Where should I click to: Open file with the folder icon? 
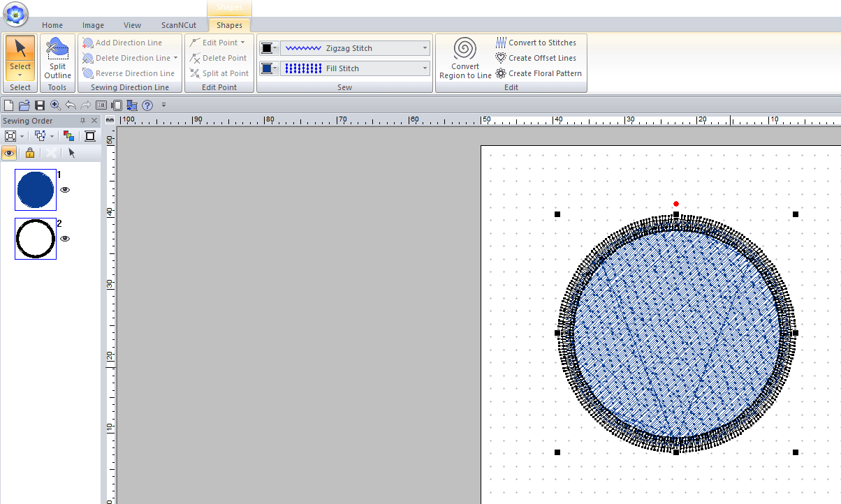(x=24, y=105)
